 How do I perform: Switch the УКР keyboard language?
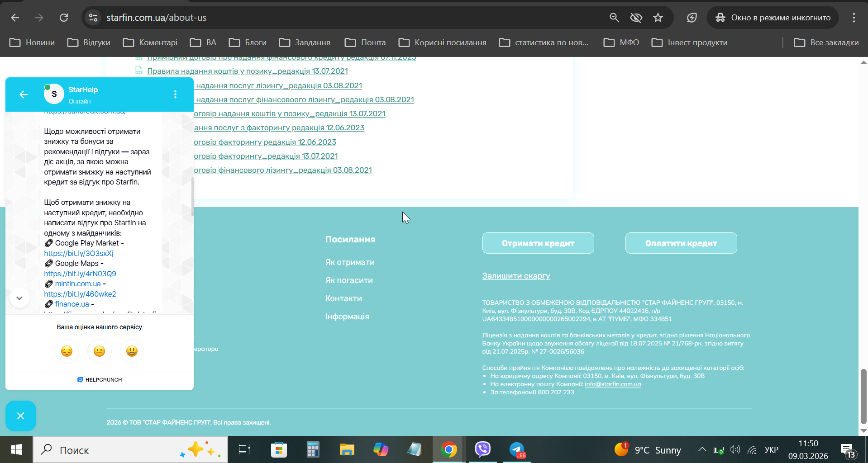click(771, 449)
